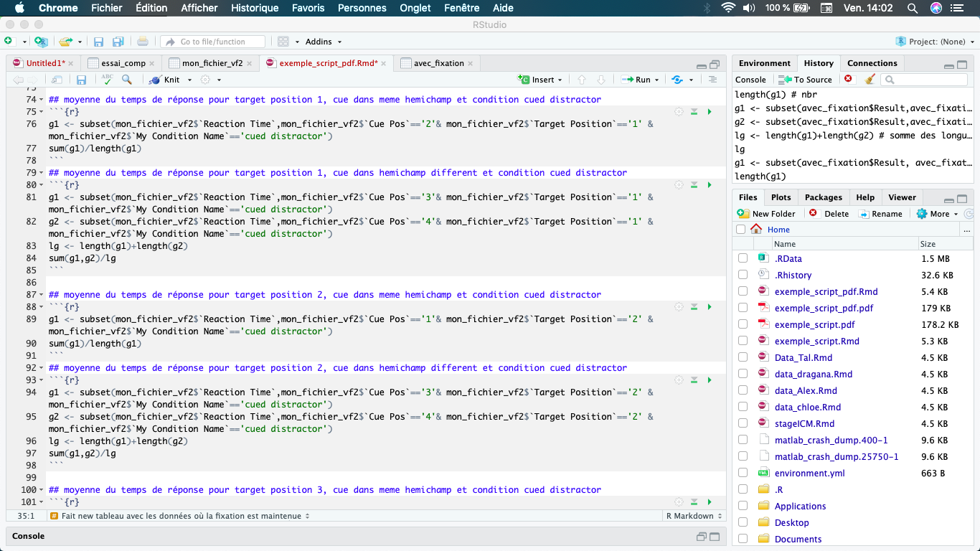Open the Run dropdown arrow
Image resolution: width=980 pixels, height=551 pixels.
point(658,80)
